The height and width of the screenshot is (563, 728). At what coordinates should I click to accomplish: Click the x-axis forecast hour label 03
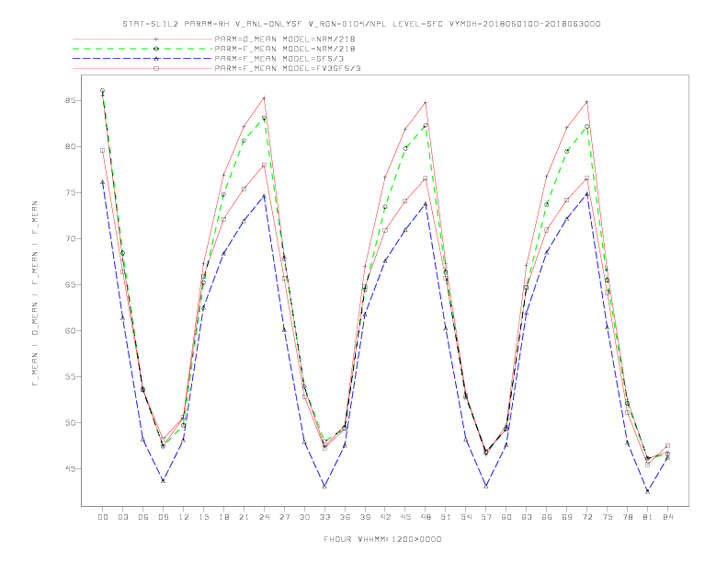(122, 517)
